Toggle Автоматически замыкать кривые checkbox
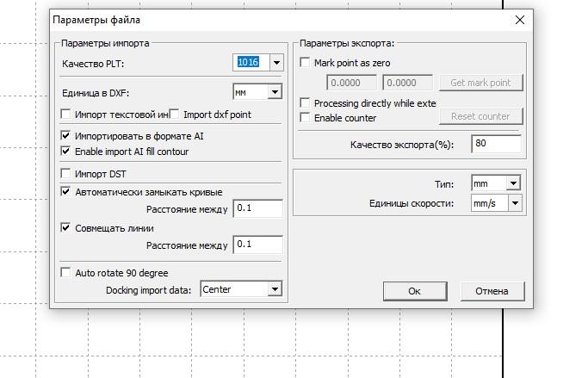This screenshot has height=378, width=588. point(66,192)
